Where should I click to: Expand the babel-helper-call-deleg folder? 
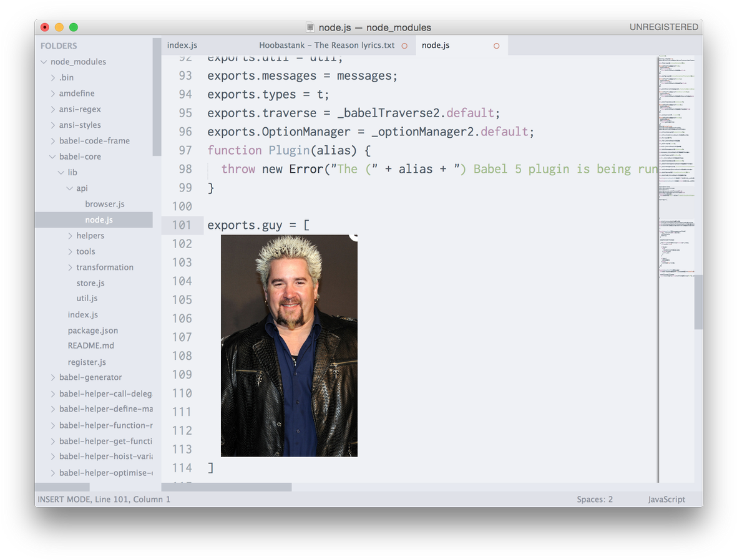(52, 393)
